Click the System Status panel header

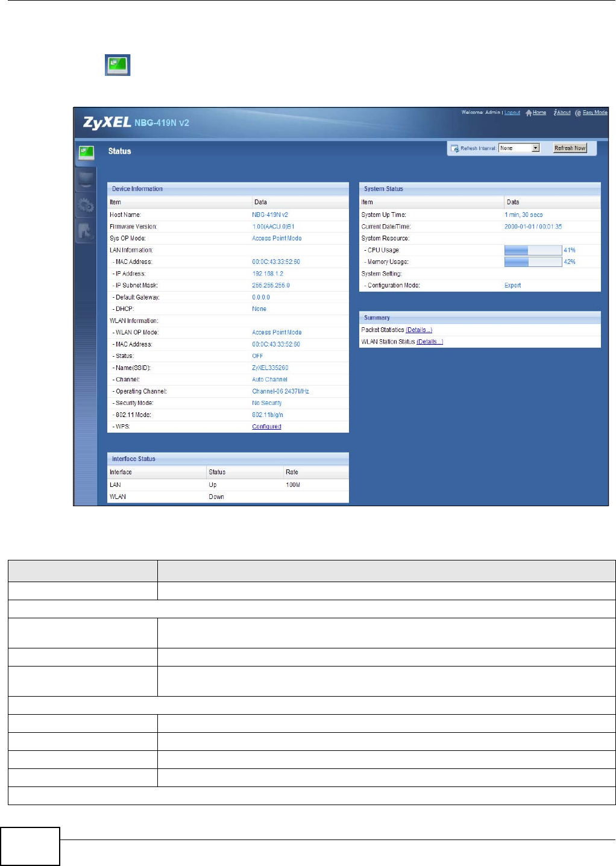click(x=480, y=189)
